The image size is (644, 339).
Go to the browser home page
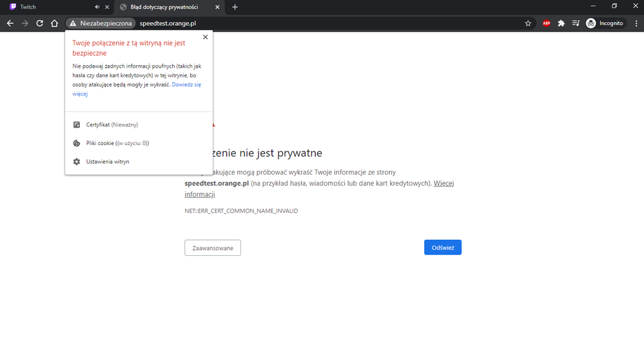pyautogui.click(x=54, y=23)
